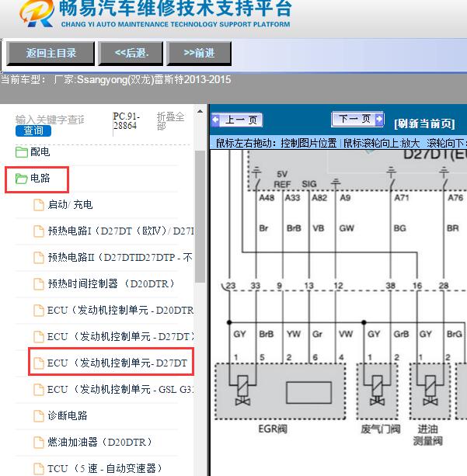The image size is (467, 476).
Task: Click connector pin label A71
Action: coord(402,198)
